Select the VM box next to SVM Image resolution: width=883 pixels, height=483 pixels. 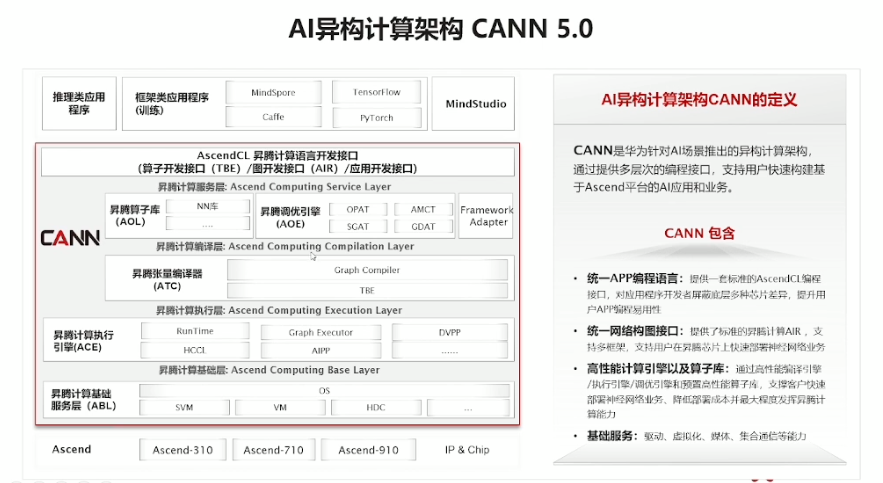point(280,407)
